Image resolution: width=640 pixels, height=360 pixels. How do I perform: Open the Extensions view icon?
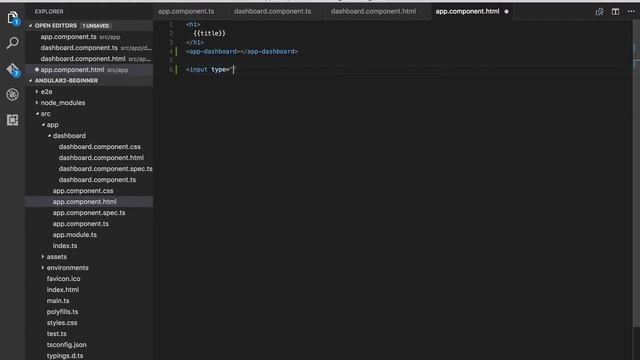point(13,120)
